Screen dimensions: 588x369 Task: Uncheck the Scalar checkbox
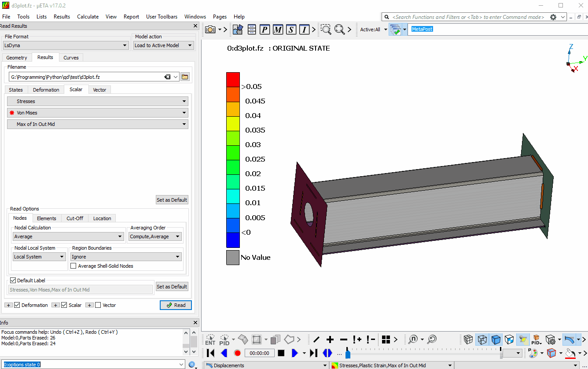tap(64, 305)
